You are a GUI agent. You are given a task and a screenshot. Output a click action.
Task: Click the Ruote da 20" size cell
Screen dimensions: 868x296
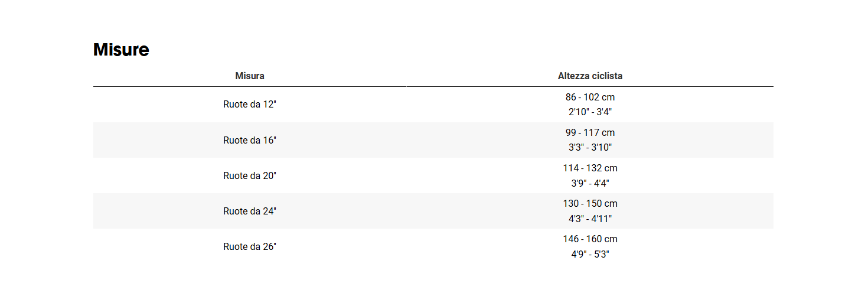[x=250, y=175]
